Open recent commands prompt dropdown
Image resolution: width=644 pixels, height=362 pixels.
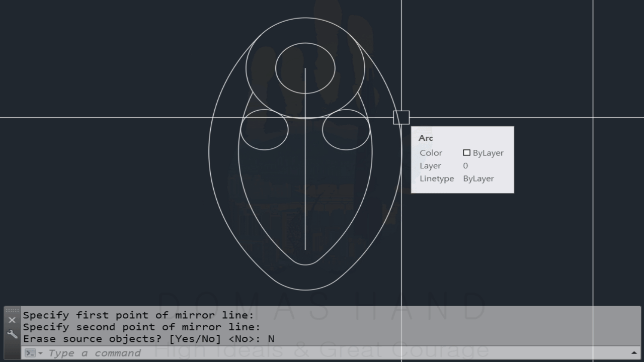34,353
